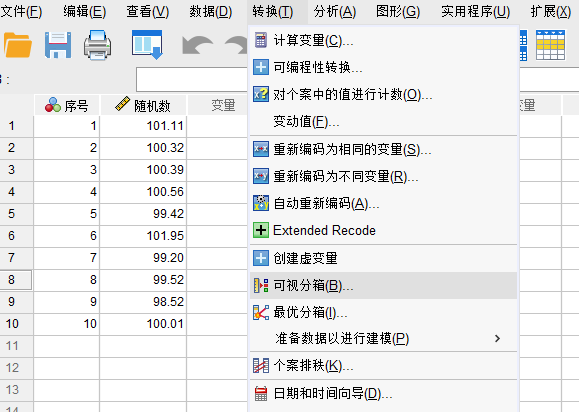Screen dimensions: 579x412
Task: Select 可视分箱(B)... menu entry
Action: pos(383,285)
